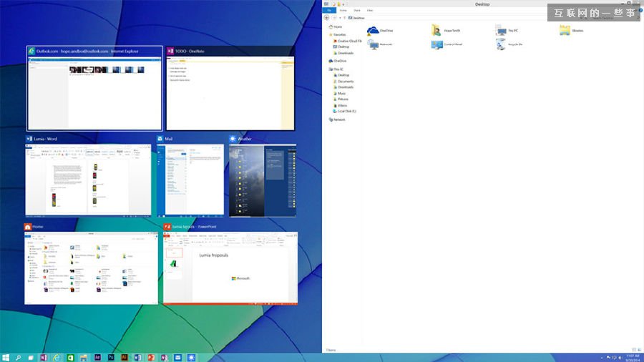Screen dimensions: 644x362
Task: Open the Task View taskbar button
Action: 31,358
